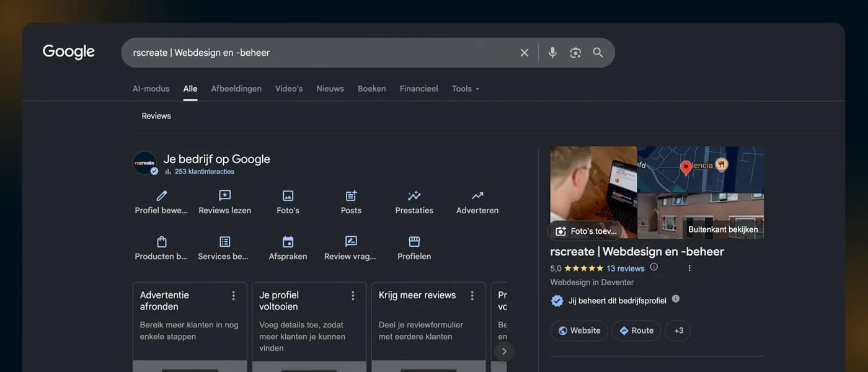Open the three-dot menu beside the reviews
This screenshot has width=868, height=372.
pos(689,268)
